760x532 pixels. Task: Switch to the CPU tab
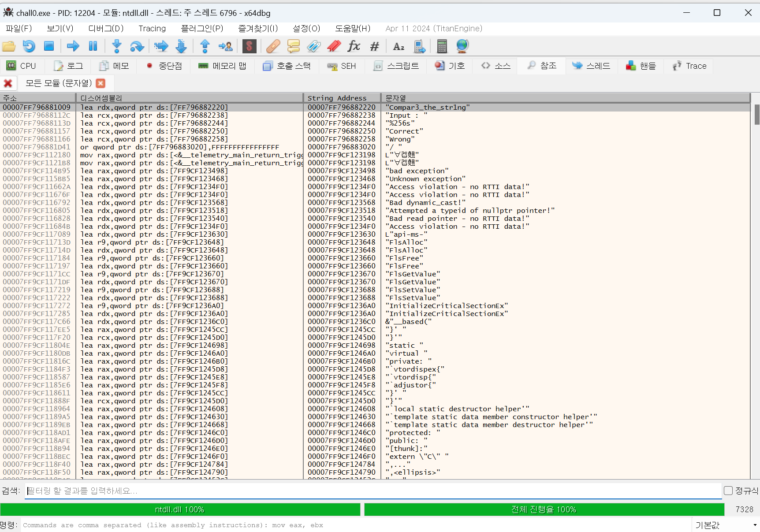(x=21, y=65)
